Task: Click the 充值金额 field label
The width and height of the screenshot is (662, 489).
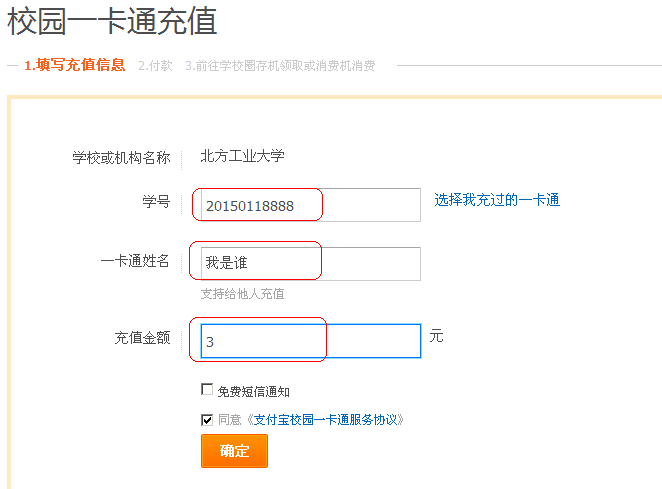Action: (x=142, y=338)
